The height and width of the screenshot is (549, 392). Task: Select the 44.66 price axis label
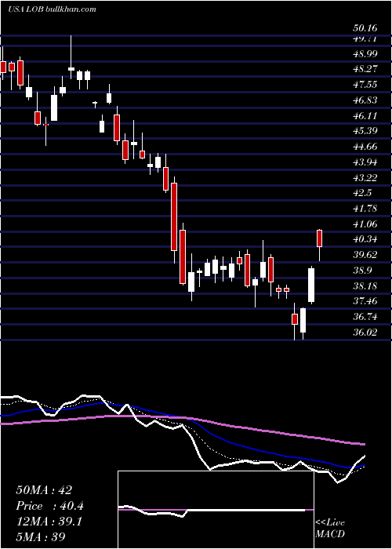point(365,147)
